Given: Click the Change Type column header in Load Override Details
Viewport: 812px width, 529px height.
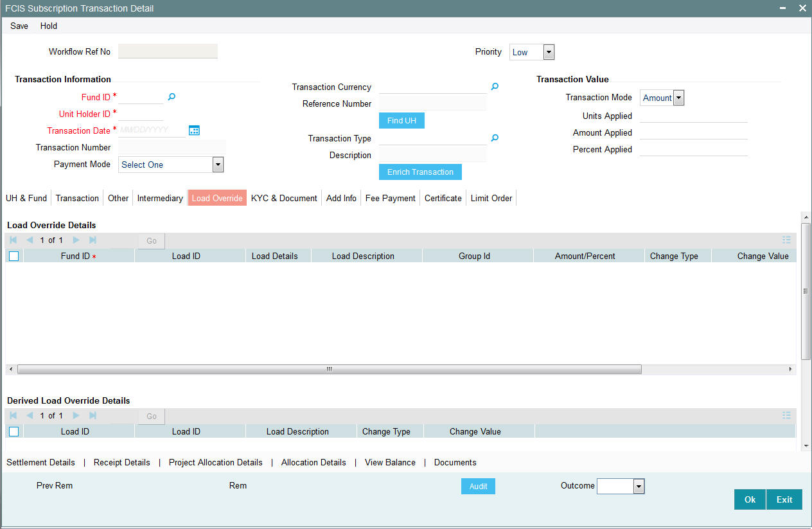Looking at the screenshot, I should click(678, 256).
